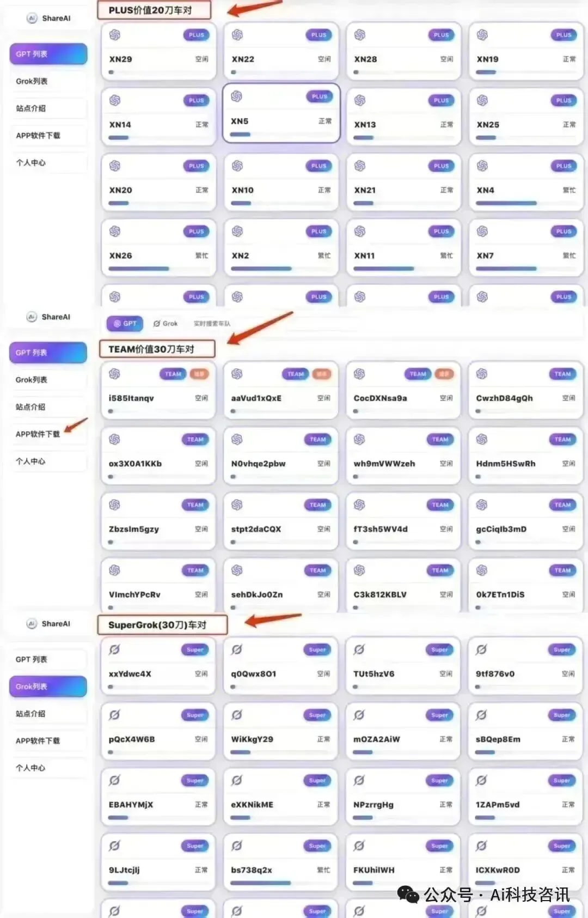Open the FKUhilWH SuperGrok card
Image resolution: width=588 pixels, height=918 pixels.
403,862
